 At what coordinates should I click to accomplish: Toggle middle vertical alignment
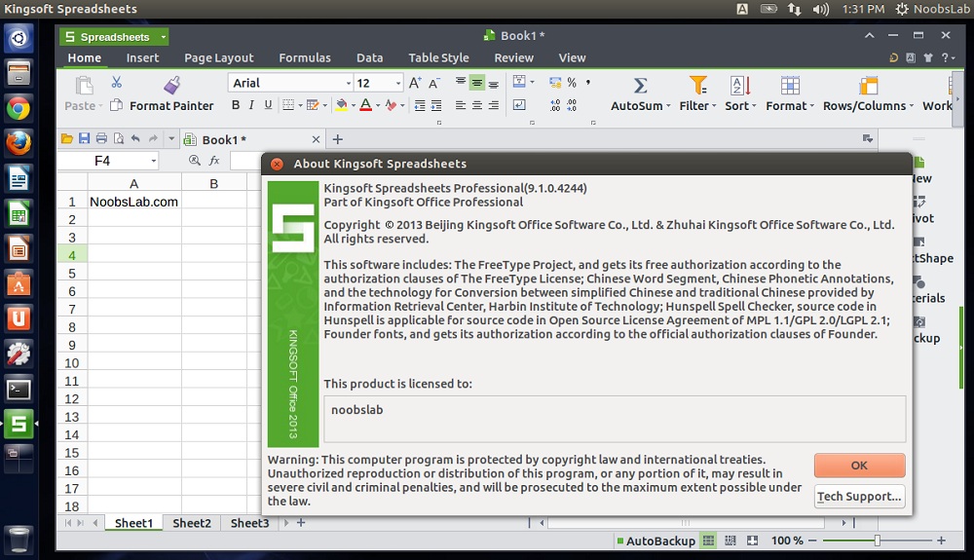(476, 83)
